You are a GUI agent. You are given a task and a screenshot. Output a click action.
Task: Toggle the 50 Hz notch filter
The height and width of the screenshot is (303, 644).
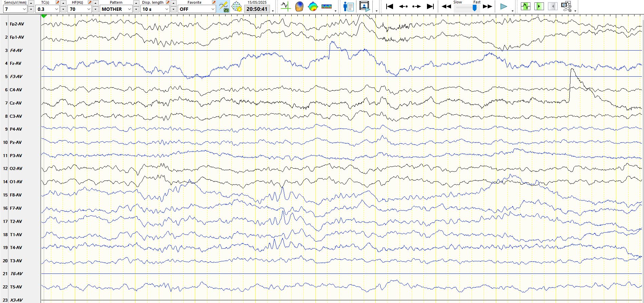[x=223, y=6]
